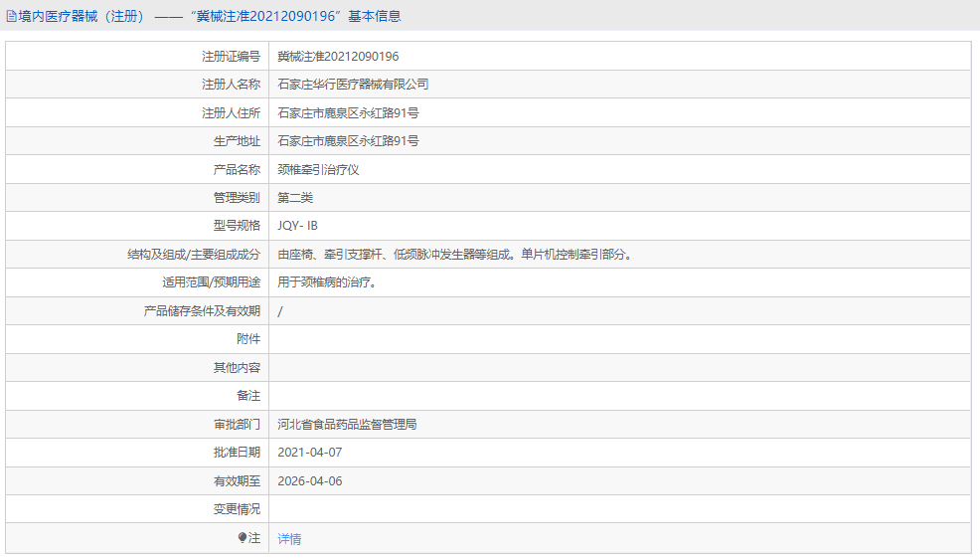Viewport: 980px width, 558px height.
Task: Click registrant name 石家庄华行医疗器械有限公司
Action: point(353,85)
